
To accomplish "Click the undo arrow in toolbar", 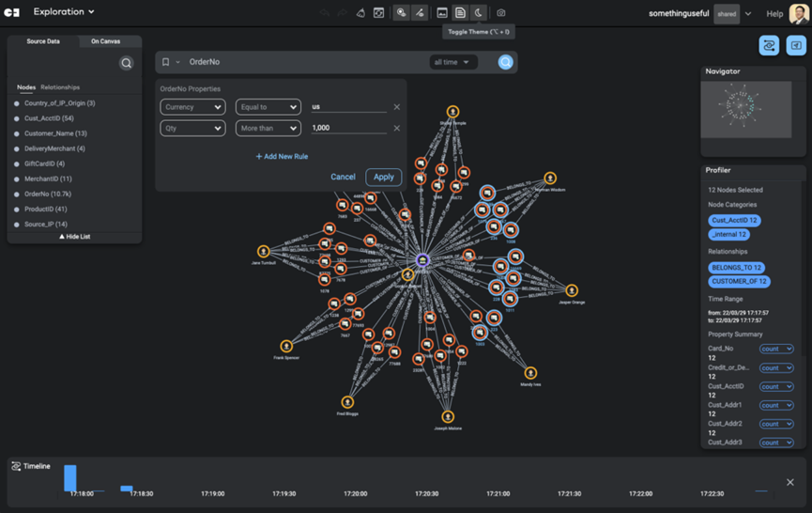I will (325, 13).
